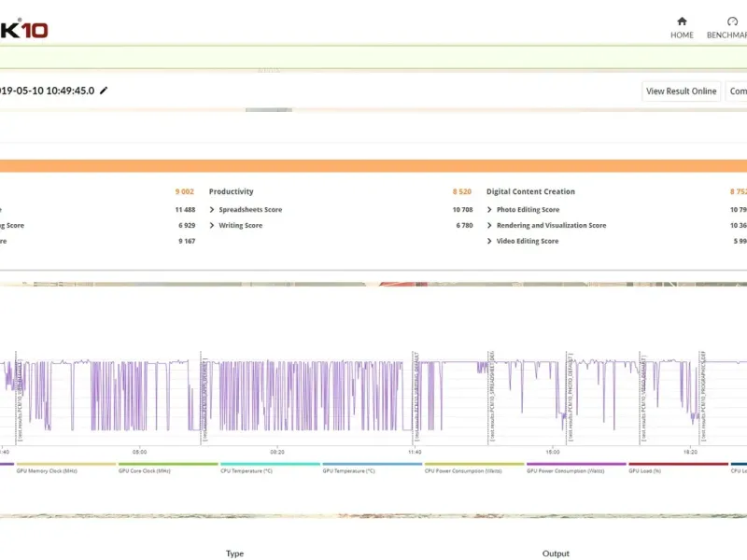Click the Digital Content Creation heading
This screenshot has height=560, width=747.
(x=530, y=191)
